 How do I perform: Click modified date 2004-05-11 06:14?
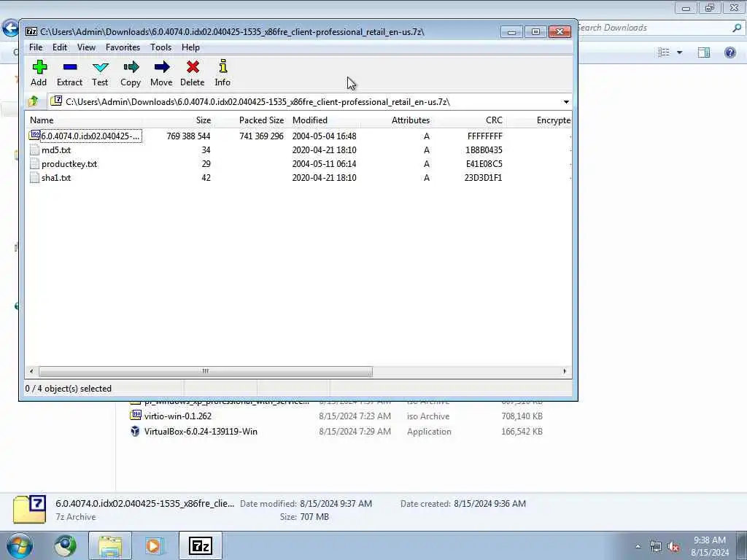coord(324,164)
